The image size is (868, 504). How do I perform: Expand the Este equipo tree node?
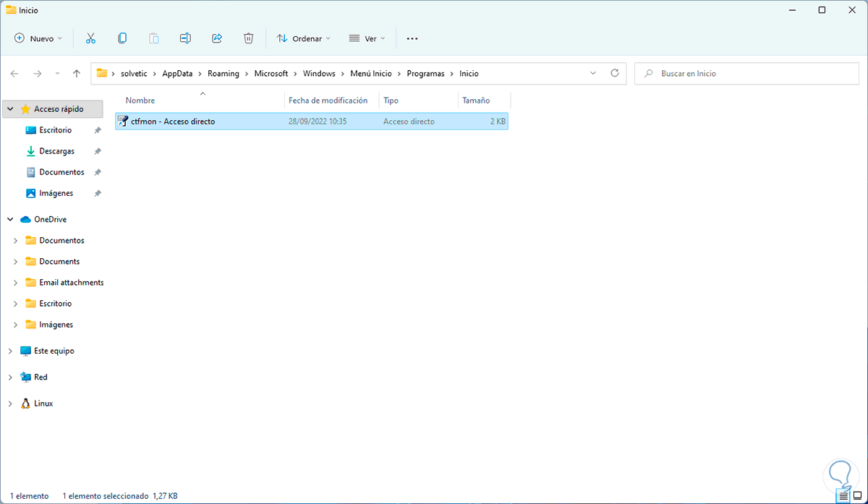pyautogui.click(x=10, y=351)
